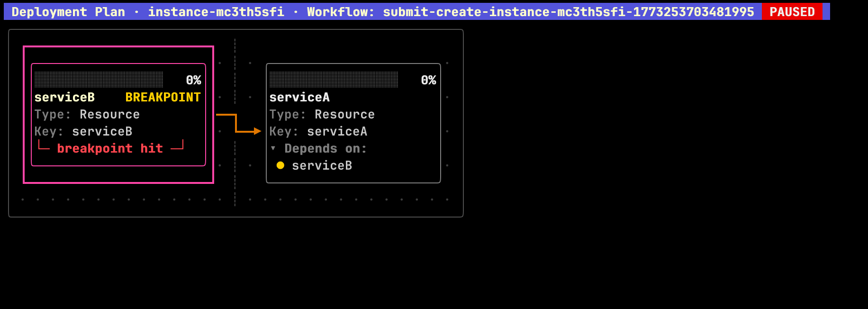Click instance-mc3th5sfi in the header bar
This screenshot has height=309, width=868.
[216, 12]
